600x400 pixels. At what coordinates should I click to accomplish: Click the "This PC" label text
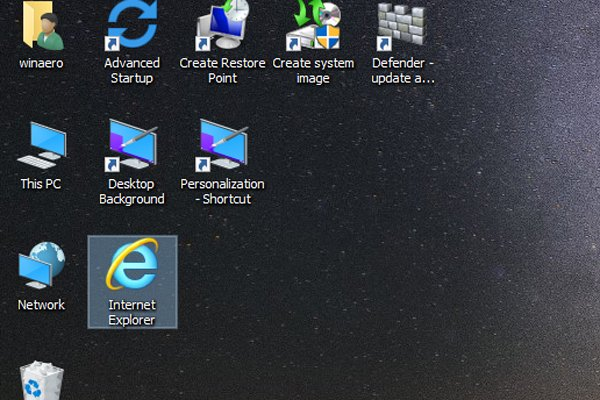[41, 184]
